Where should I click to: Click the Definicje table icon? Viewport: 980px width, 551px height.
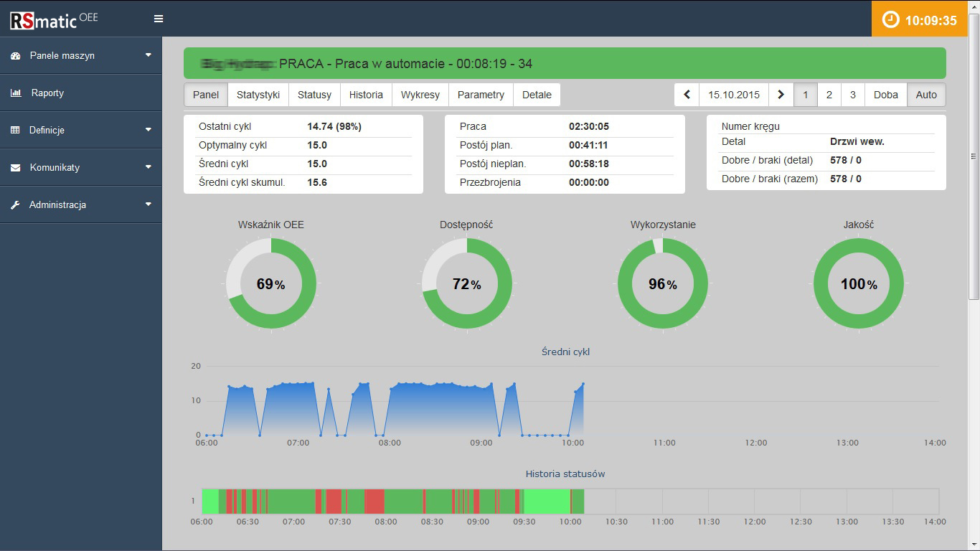click(x=16, y=130)
